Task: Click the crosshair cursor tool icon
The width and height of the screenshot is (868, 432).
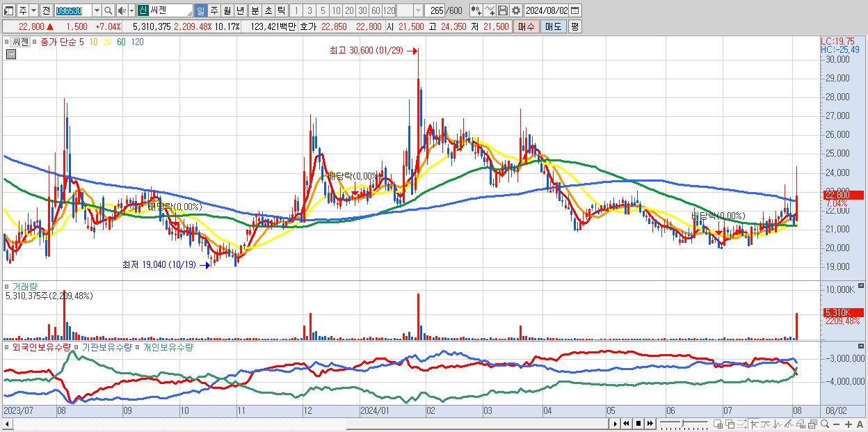Action: coord(755,424)
